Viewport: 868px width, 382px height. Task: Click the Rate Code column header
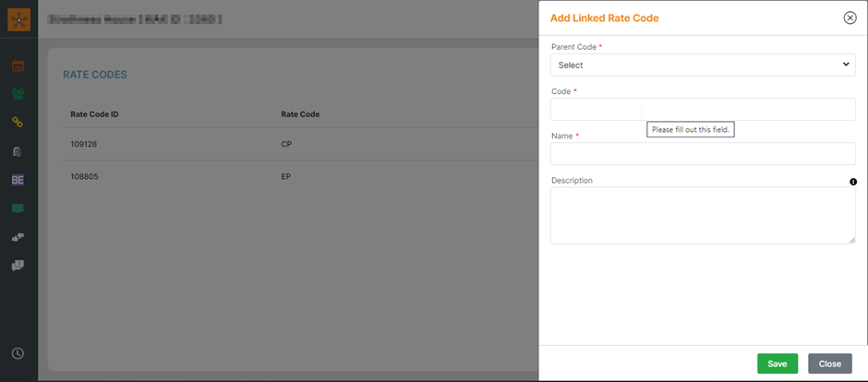[300, 114]
